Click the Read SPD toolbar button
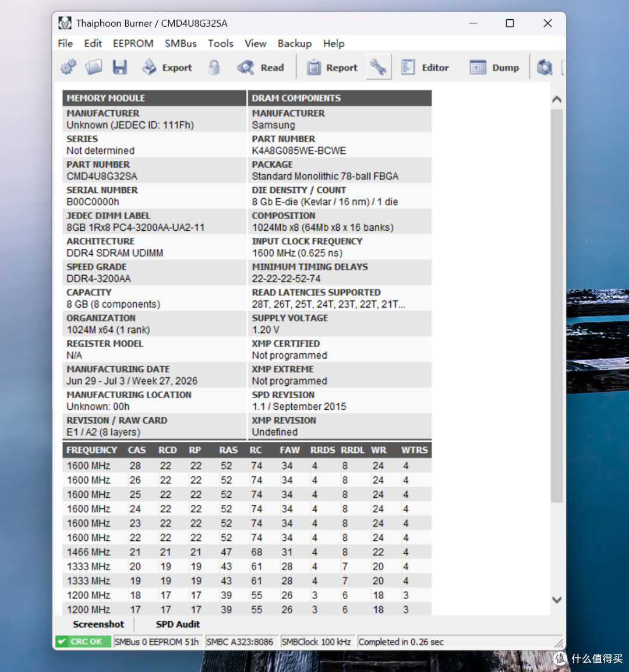Viewport: 629px width, 672px height. (x=261, y=67)
